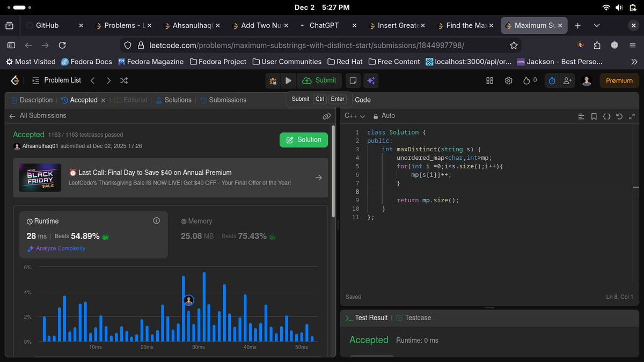Invite a collaborator with the person-plus icon
The height and width of the screenshot is (362, 644).
coord(568,80)
